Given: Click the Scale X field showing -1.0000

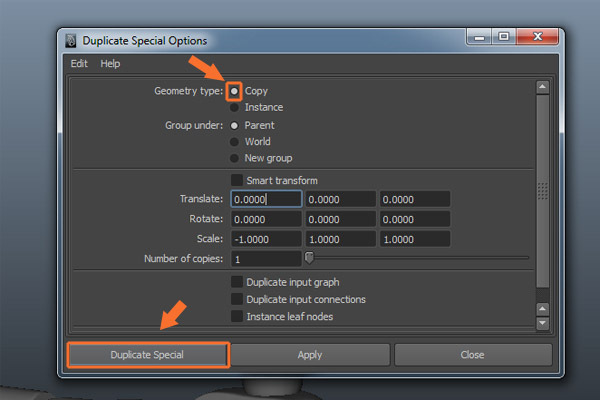Looking at the screenshot, I should (x=266, y=239).
